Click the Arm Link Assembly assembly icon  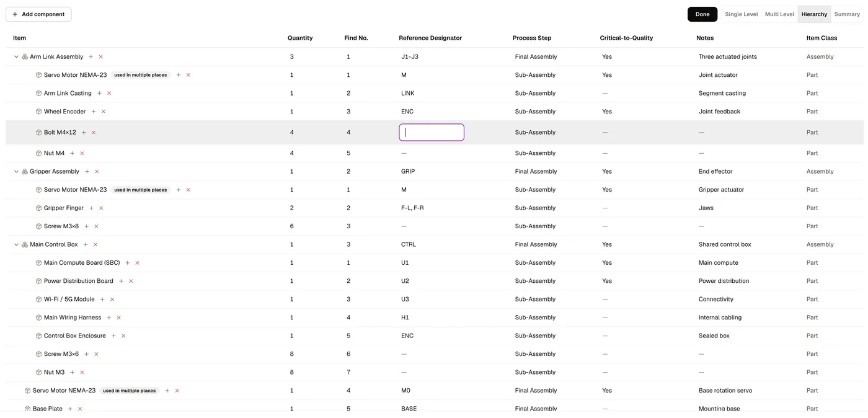coord(25,56)
